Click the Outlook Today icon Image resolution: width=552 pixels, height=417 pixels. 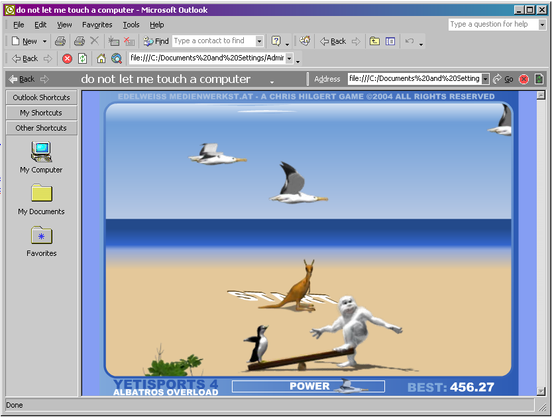[305, 41]
